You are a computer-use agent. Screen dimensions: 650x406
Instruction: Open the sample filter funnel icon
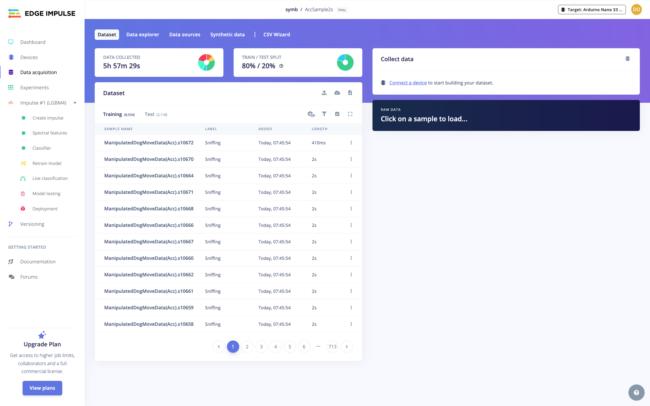click(x=324, y=114)
